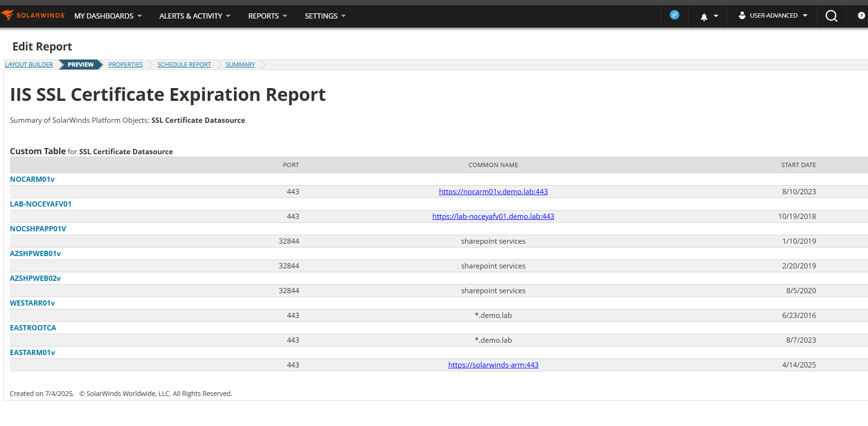Screen dimensions: 868x426
Task: Switch to the Schedule Report step
Action: point(184,65)
